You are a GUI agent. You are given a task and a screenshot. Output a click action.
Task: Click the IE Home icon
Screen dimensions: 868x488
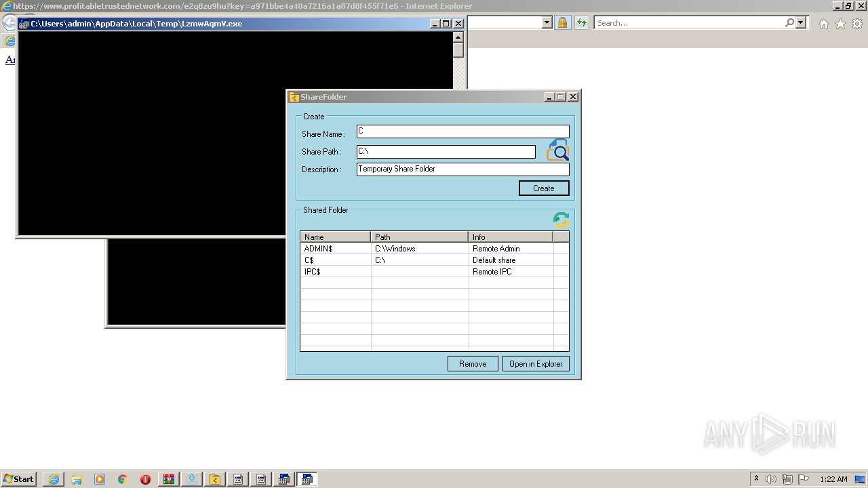(x=823, y=24)
